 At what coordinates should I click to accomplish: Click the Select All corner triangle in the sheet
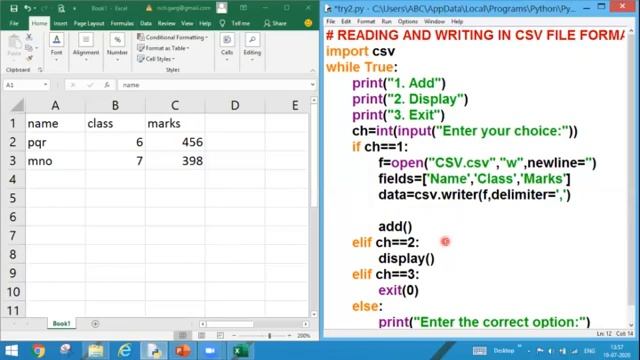click(17, 105)
